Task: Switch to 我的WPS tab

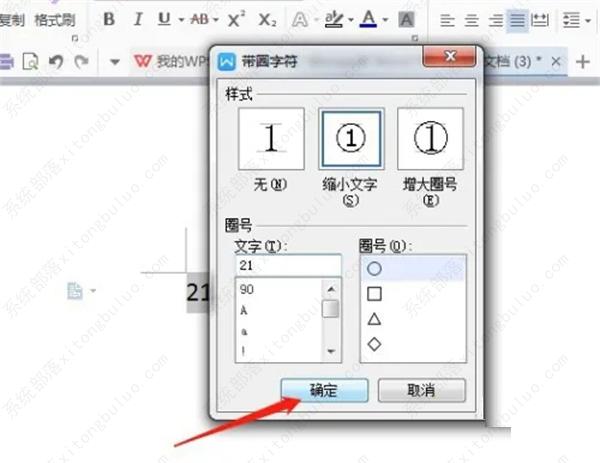Action: pos(171,61)
